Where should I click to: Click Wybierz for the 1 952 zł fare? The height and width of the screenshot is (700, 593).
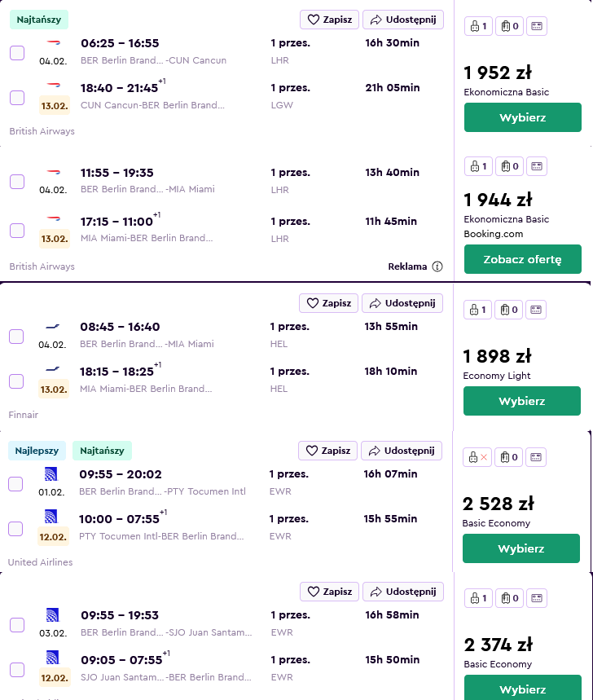pos(522,117)
